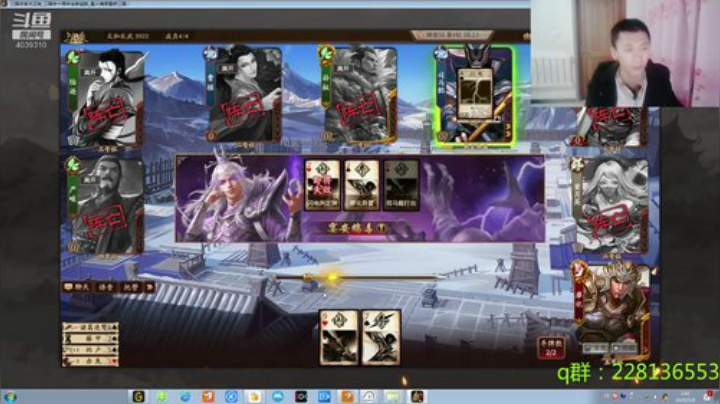This screenshot has height=404, width=720.
Task: Click the darkened third card in skill banner
Action: 401,185
